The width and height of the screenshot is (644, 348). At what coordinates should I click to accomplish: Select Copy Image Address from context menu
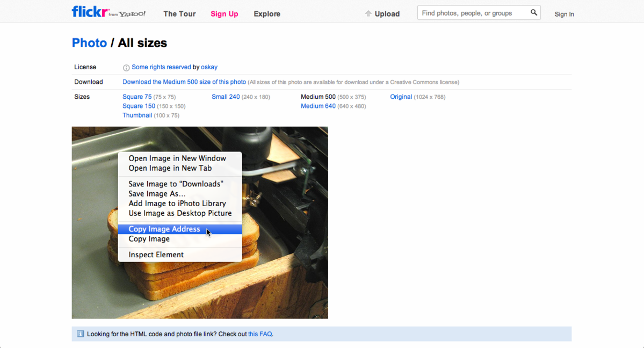coord(164,229)
